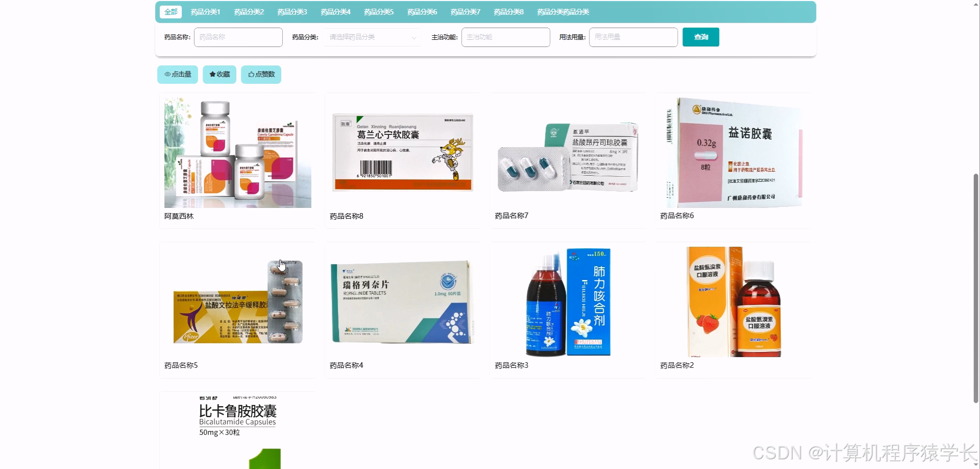Click the 肺力咳合剂 product image
Image resolution: width=980 pixels, height=469 pixels.
[x=568, y=301]
